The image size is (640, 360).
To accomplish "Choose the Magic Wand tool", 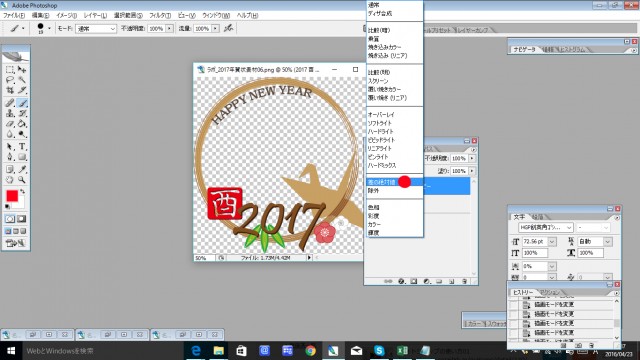I will pos(22,80).
